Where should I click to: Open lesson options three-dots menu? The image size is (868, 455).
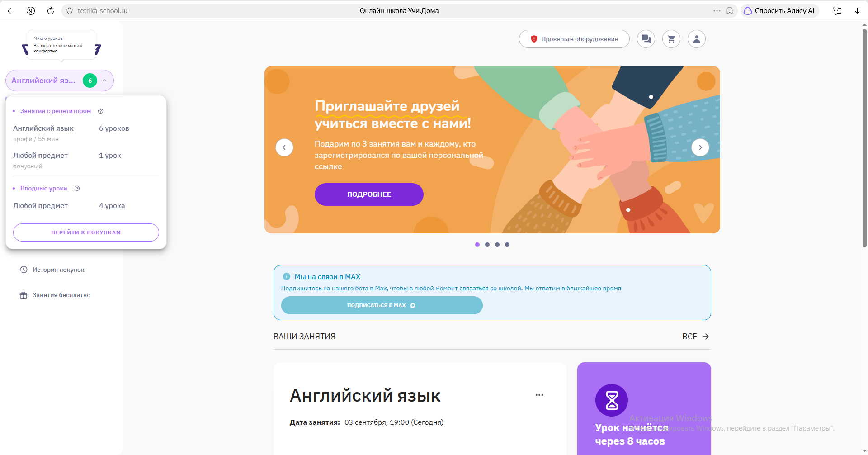click(539, 395)
